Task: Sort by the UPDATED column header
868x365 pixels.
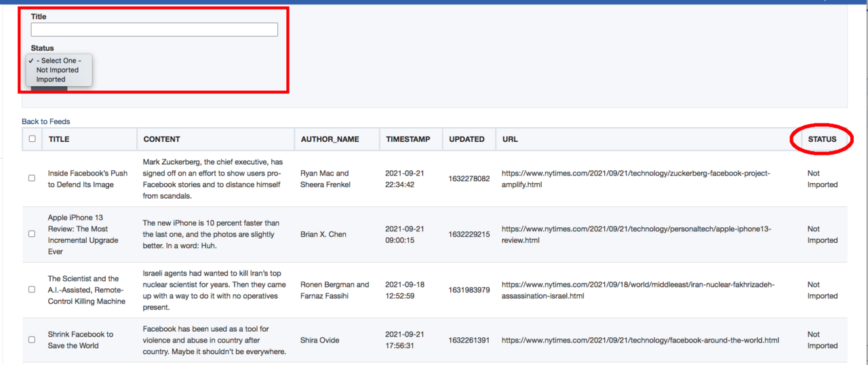Action: tap(467, 139)
